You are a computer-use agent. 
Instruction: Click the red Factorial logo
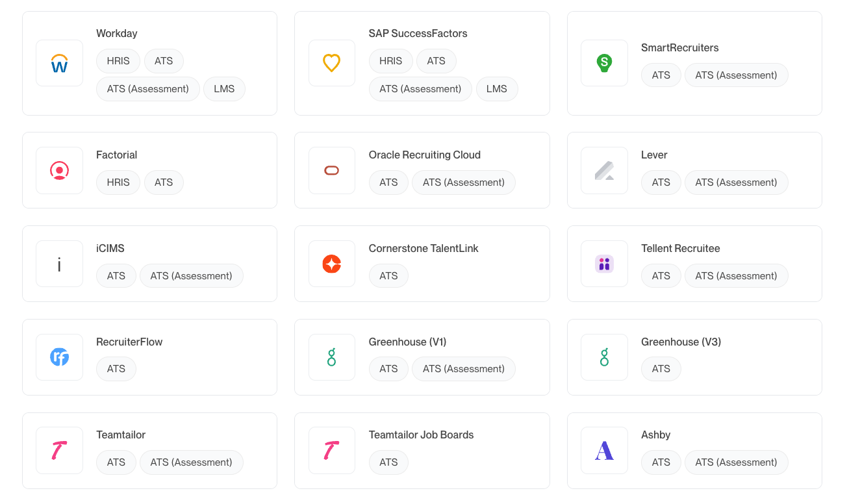tap(59, 170)
